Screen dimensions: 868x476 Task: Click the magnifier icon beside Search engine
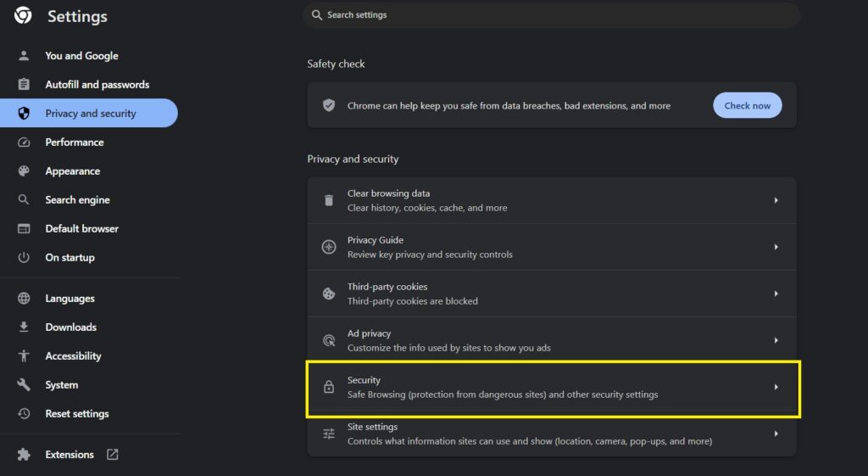point(23,199)
